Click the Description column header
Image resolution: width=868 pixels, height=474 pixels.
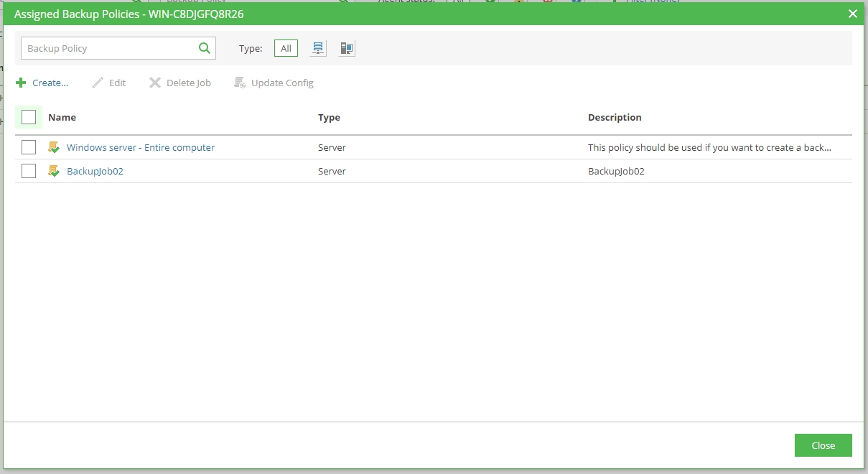coord(615,117)
